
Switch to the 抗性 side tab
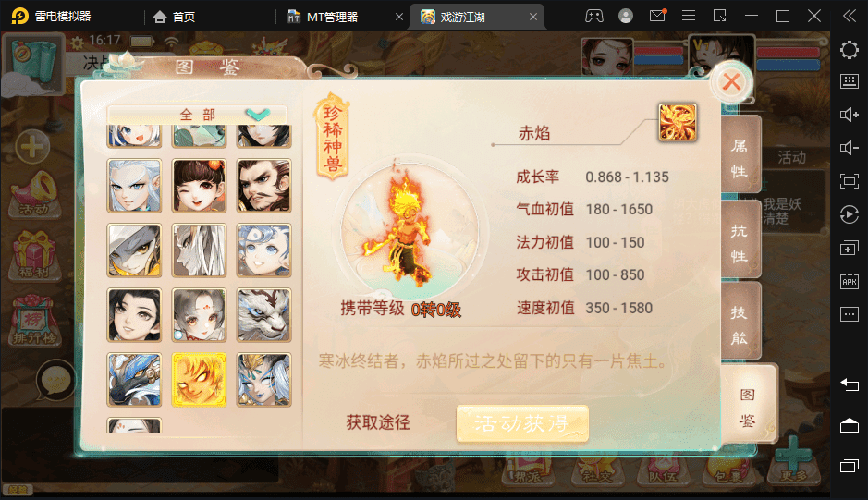click(740, 242)
